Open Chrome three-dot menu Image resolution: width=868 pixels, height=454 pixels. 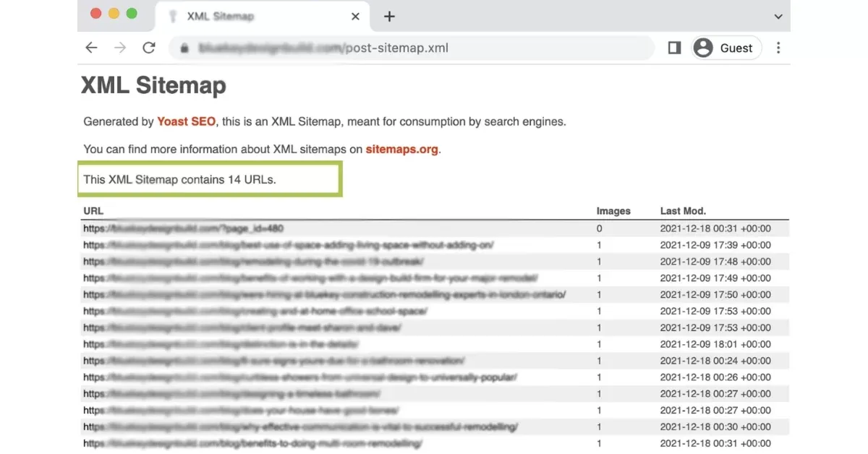778,48
